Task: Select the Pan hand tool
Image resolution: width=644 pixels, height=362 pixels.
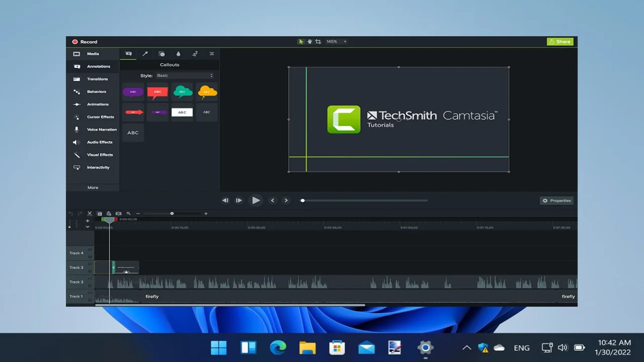Action: (x=309, y=42)
